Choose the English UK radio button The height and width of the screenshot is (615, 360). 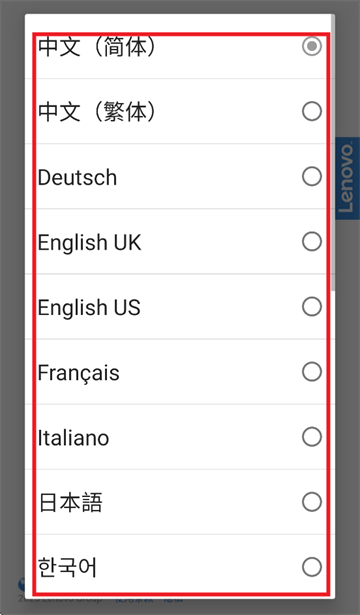click(312, 242)
